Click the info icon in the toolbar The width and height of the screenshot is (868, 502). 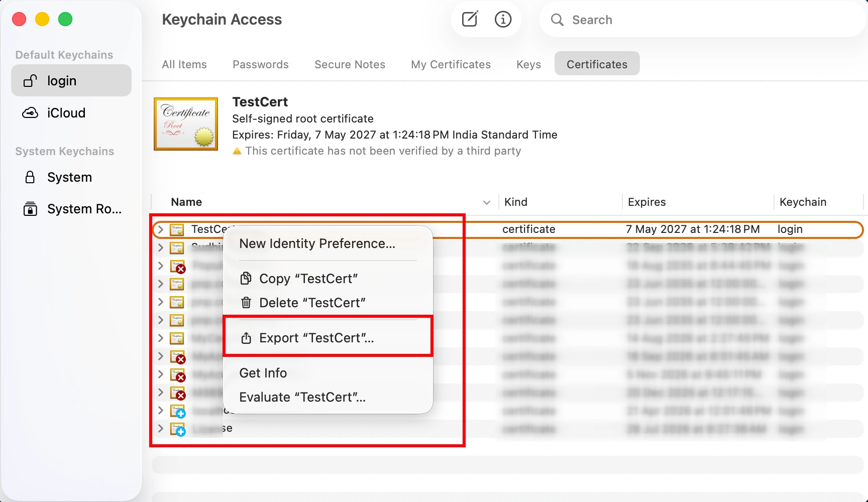coord(503,20)
